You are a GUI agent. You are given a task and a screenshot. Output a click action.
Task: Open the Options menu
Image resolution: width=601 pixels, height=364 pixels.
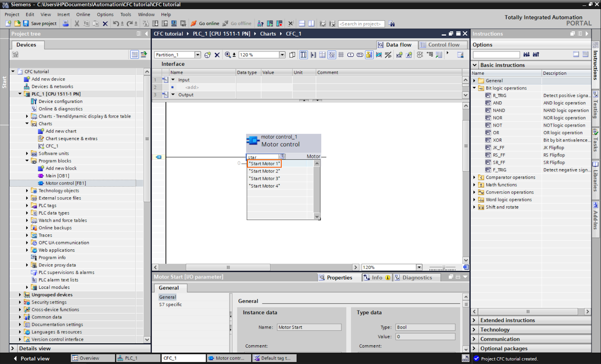click(x=105, y=14)
